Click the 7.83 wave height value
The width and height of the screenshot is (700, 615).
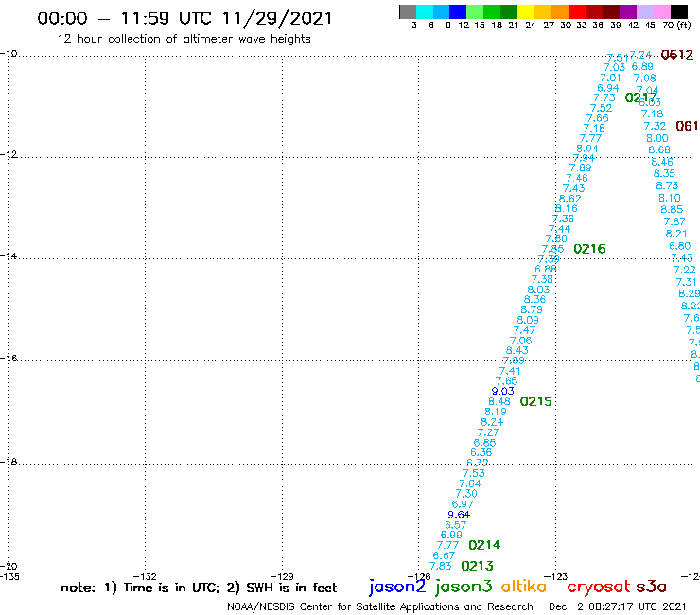pos(441,566)
